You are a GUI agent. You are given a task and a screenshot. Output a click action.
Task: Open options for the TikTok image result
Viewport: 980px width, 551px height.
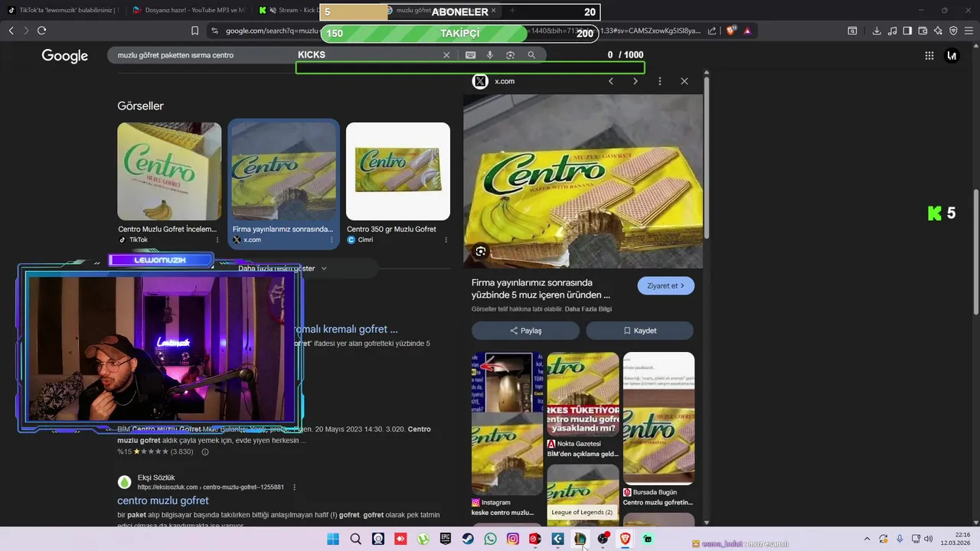217,240
